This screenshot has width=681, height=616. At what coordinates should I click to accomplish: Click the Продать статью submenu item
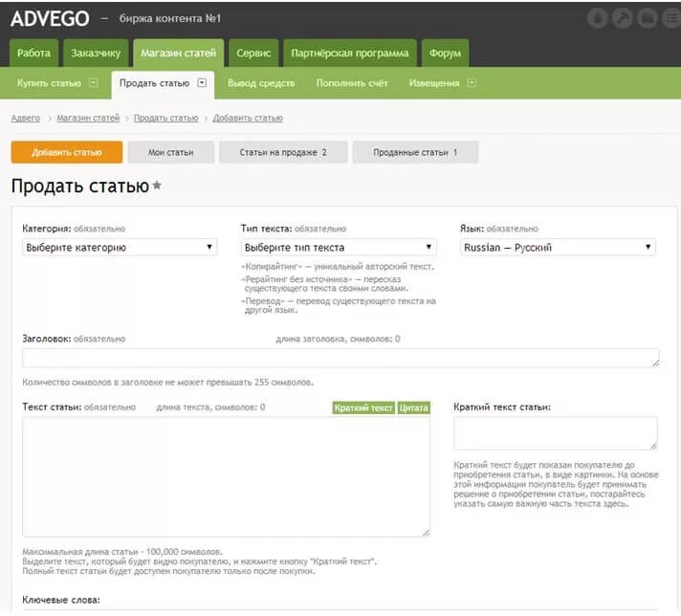(154, 83)
